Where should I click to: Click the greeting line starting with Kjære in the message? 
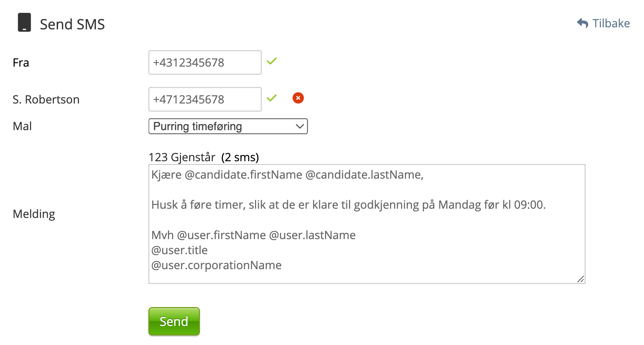[287, 175]
